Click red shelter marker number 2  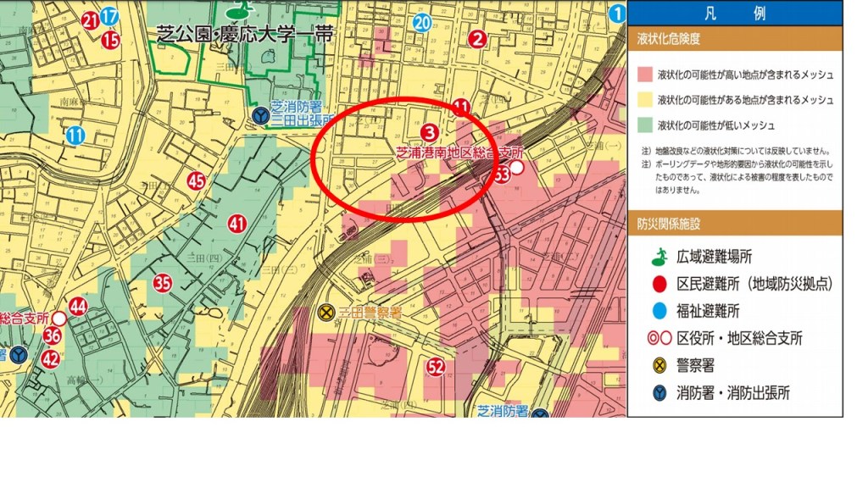coord(478,38)
